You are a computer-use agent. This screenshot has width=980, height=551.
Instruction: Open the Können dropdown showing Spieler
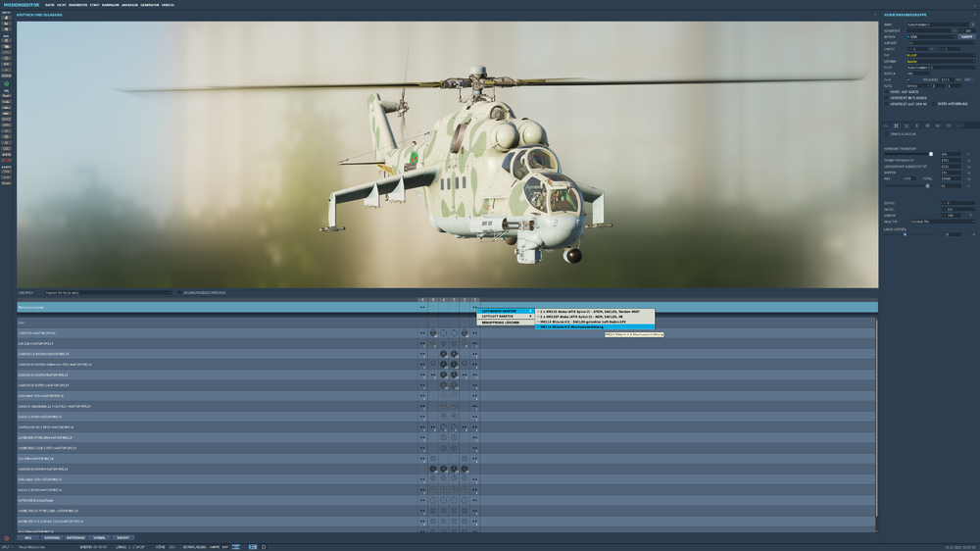[x=940, y=62]
